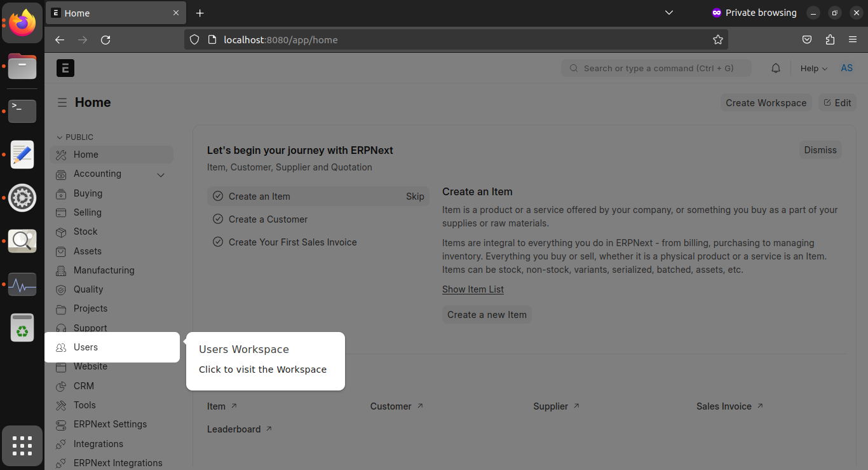
Task: Collapse the PUBLIC sidebar group
Action: (x=75, y=137)
